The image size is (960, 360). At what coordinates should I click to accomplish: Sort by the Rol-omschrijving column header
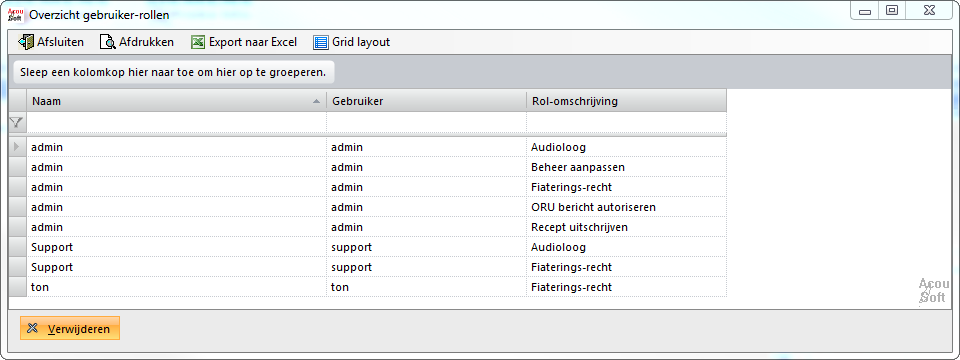[x=626, y=101]
